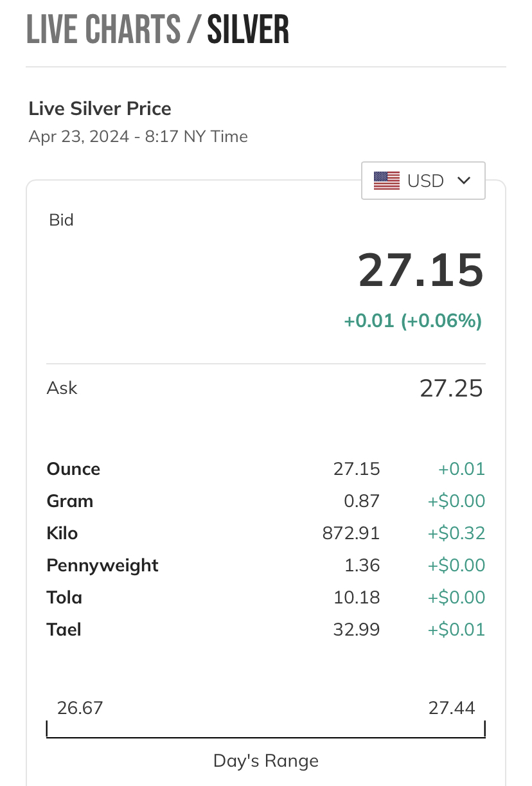Click the Tola price 10.18
532x786 pixels.
pos(357,598)
